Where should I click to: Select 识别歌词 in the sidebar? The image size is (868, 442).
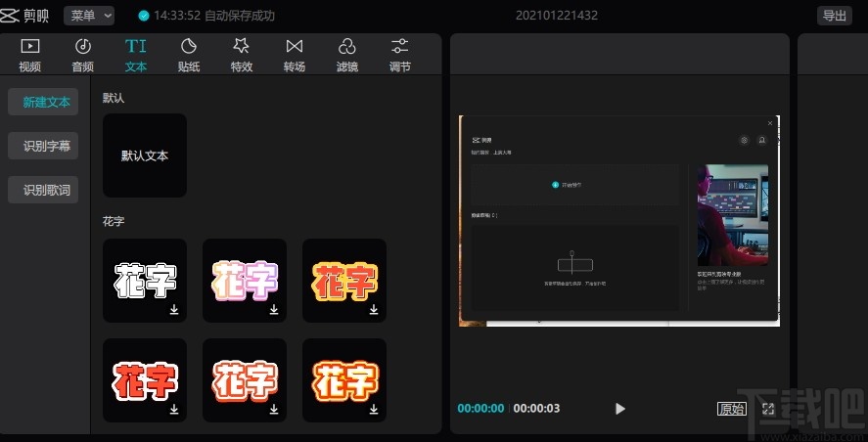[x=43, y=190]
